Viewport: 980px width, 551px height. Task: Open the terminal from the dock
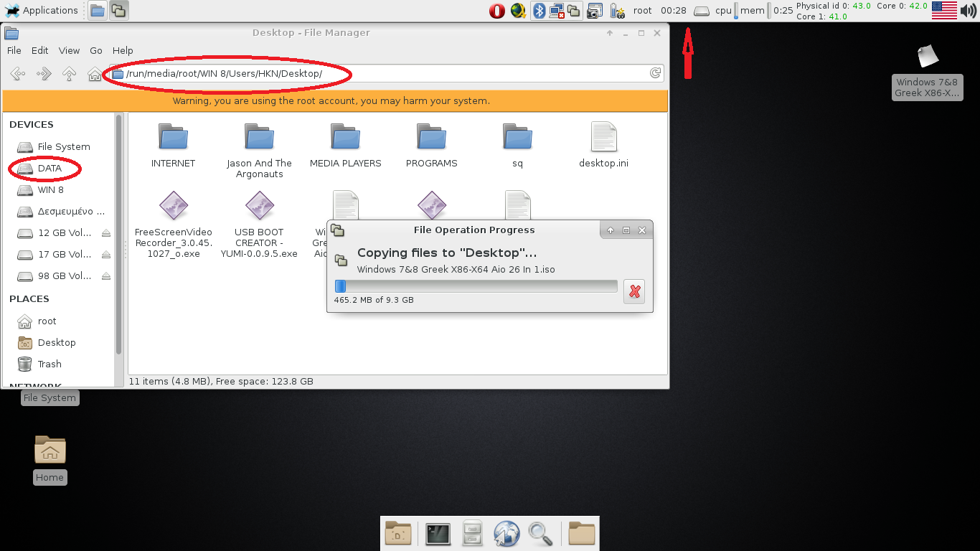(x=438, y=534)
